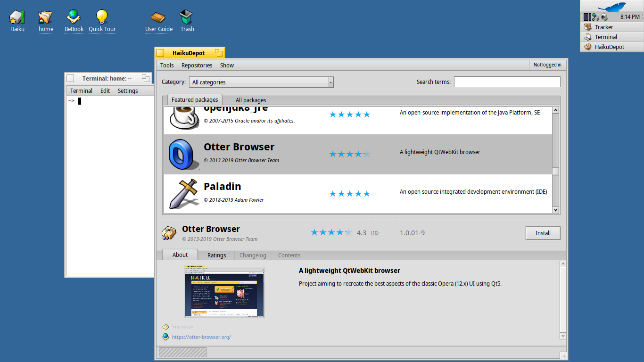Open the 'Not logged in' account menu
Image resolution: width=644 pixels, height=362 pixels.
(x=547, y=65)
